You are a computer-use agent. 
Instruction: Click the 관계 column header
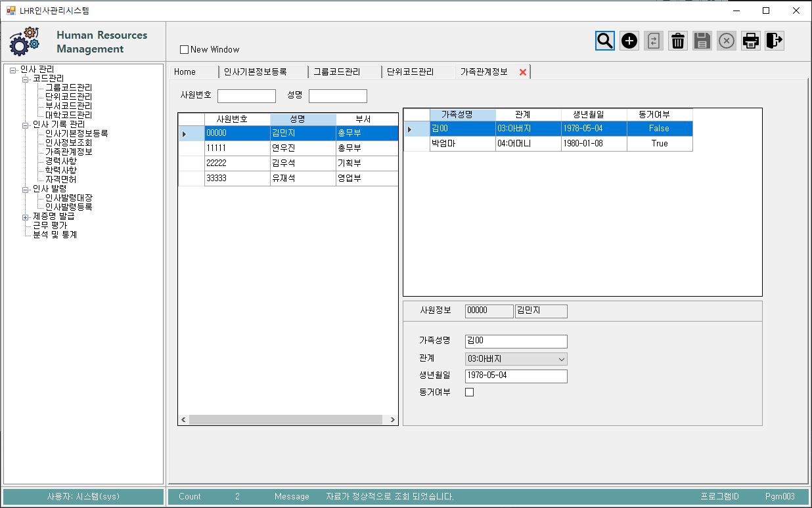[x=528, y=115]
